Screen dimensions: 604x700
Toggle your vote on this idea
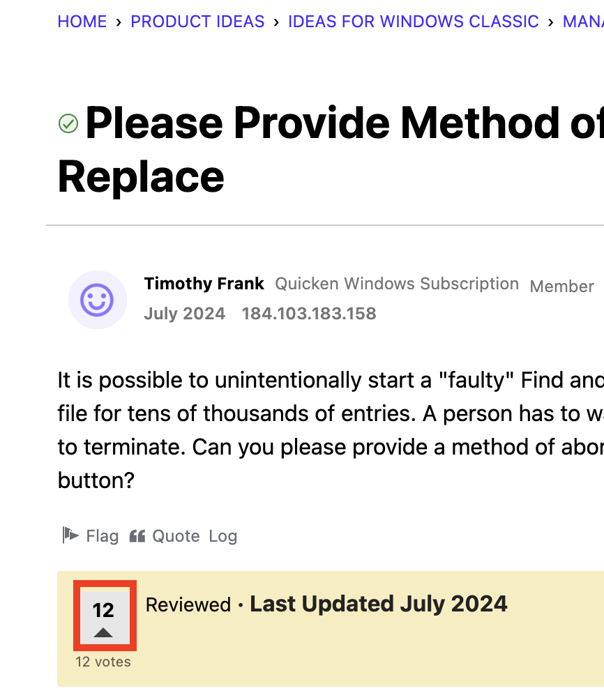point(105,616)
